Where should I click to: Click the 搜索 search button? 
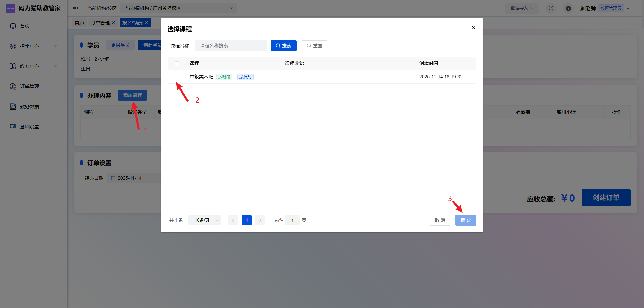pyautogui.click(x=283, y=46)
